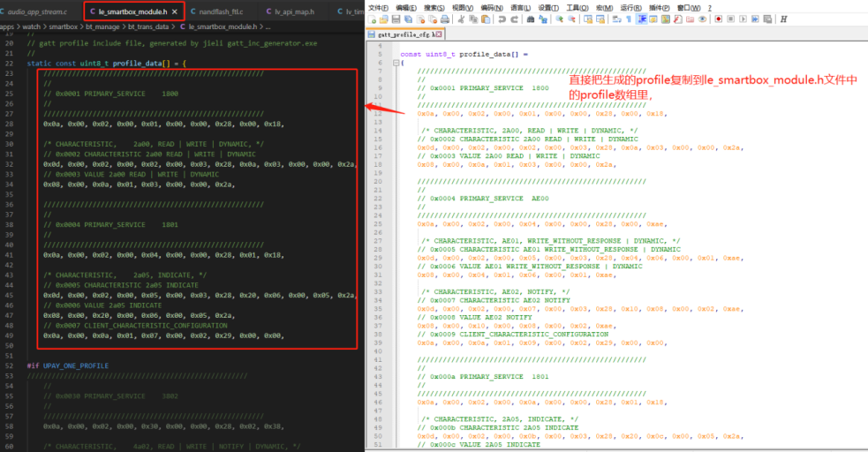Image resolution: width=868 pixels, height=452 pixels.
Task: Open the 运行(R) menu
Action: [x=631, y=8]
